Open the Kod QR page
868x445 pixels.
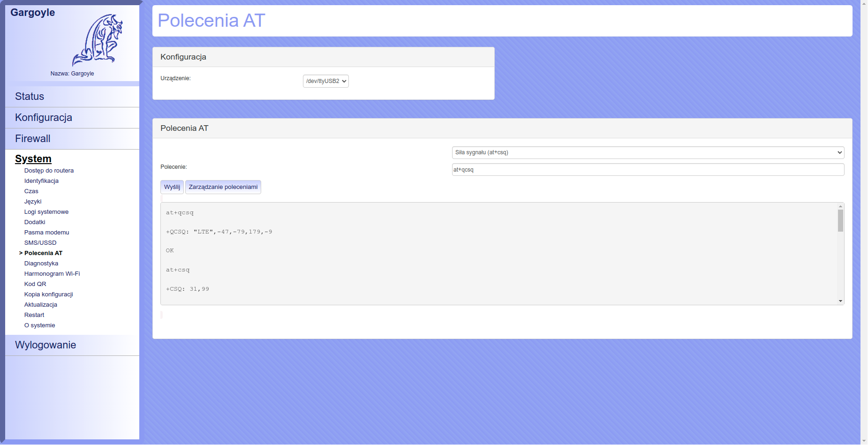35,284
